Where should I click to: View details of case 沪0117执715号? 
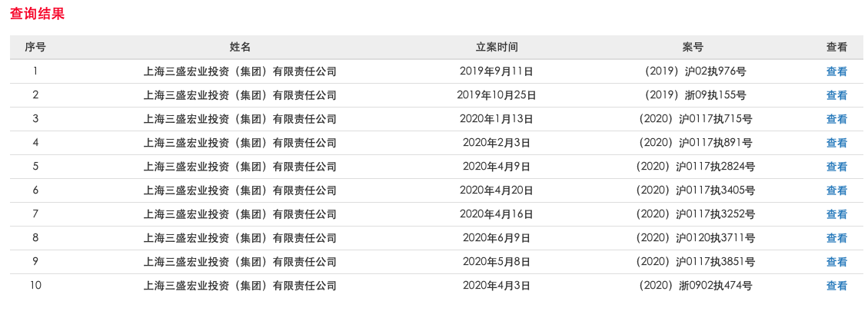pyautogui.click(x=836, y=119)
